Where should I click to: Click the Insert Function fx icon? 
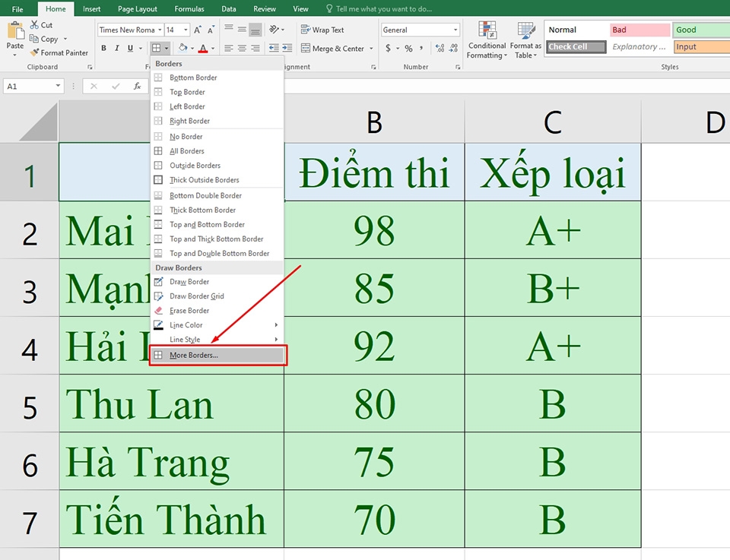pyautogui.click(x=138, y=86)
